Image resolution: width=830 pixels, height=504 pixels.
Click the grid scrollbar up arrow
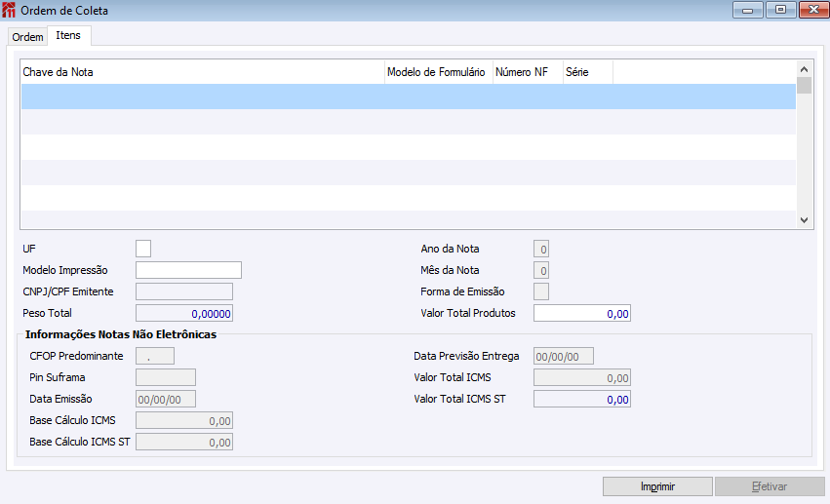point(804,69)
